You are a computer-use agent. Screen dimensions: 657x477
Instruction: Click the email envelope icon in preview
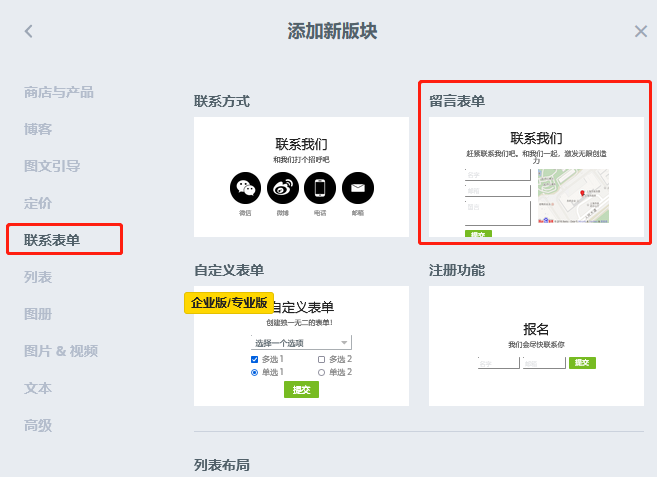click(358, 188)
